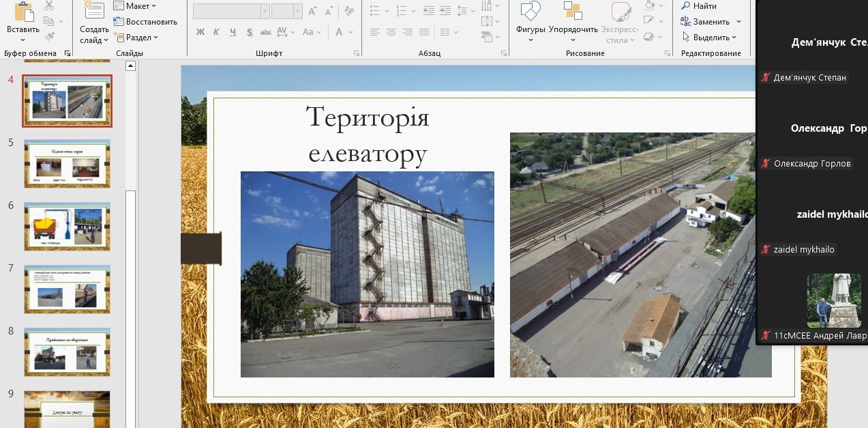Toggle bold (Ж) formatting
The width and height of the screenshot is (868, 428).
(200, 32)
